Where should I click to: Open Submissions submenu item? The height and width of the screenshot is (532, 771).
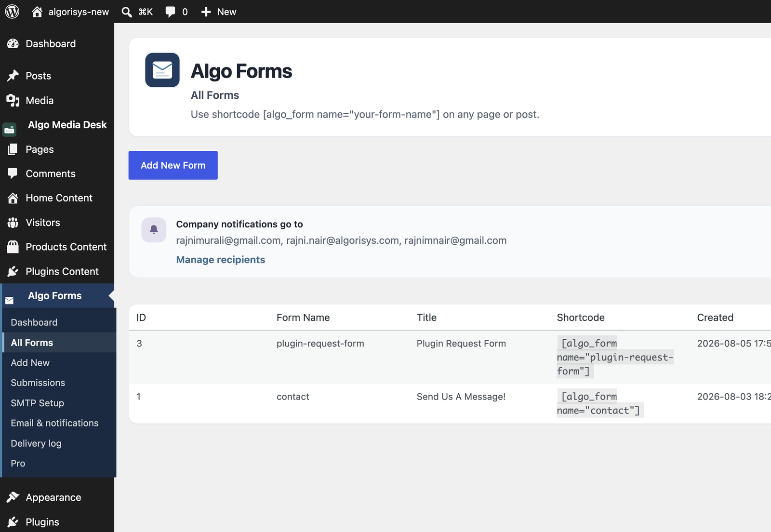tap(38, 383)
